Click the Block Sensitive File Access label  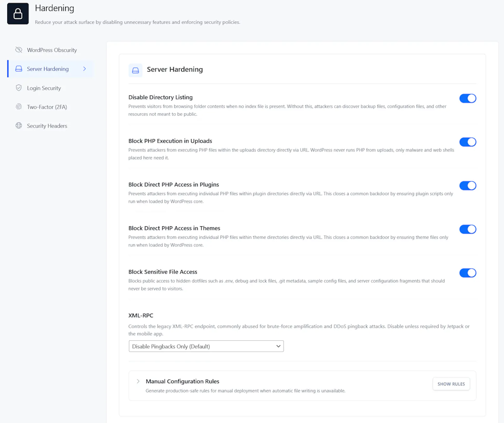163,272
